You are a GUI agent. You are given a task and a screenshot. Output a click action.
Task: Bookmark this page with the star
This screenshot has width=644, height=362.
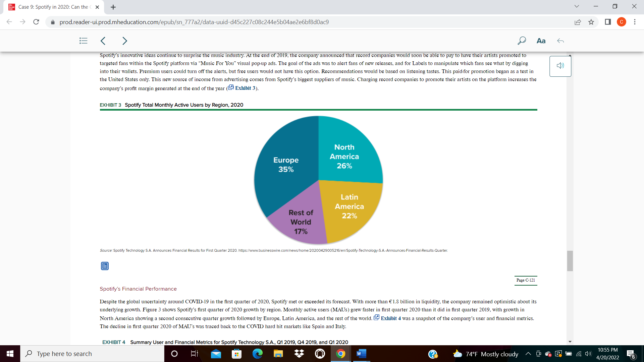(x=591, y=22)
